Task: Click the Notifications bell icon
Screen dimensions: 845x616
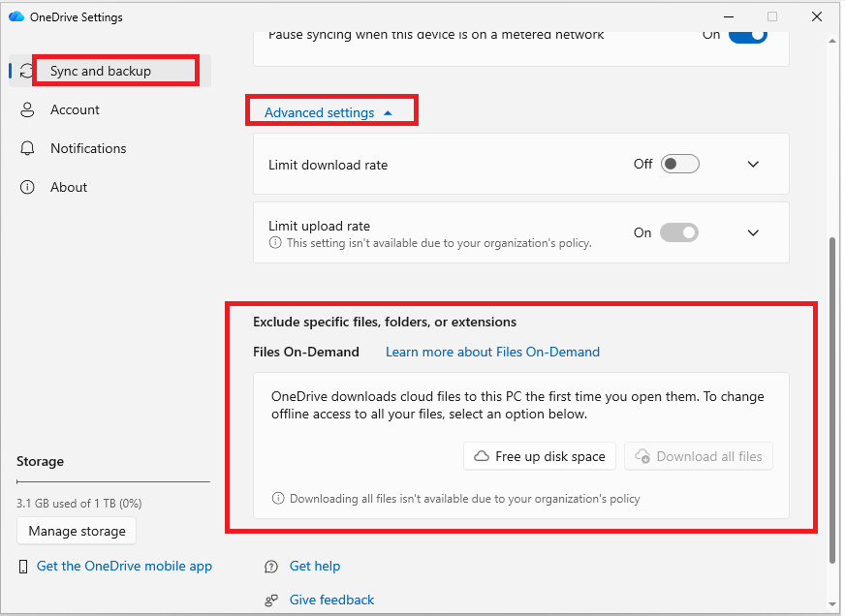Action: pos(27,148)
